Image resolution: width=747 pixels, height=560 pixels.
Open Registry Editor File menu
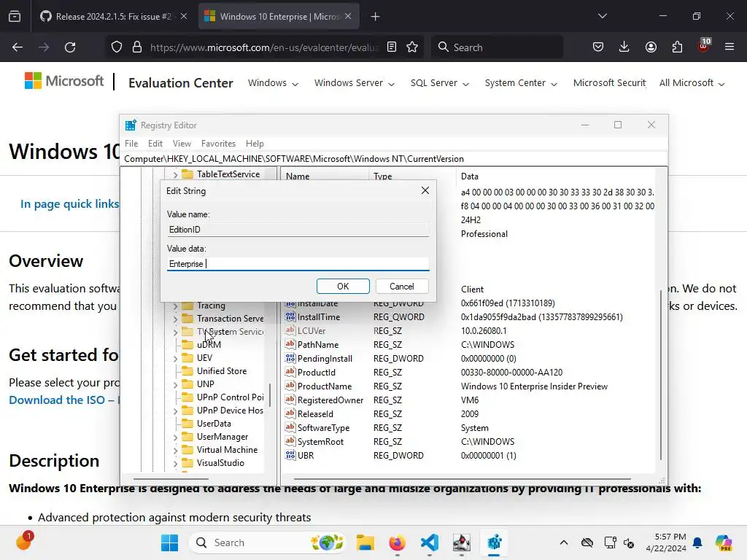[131, 144]
